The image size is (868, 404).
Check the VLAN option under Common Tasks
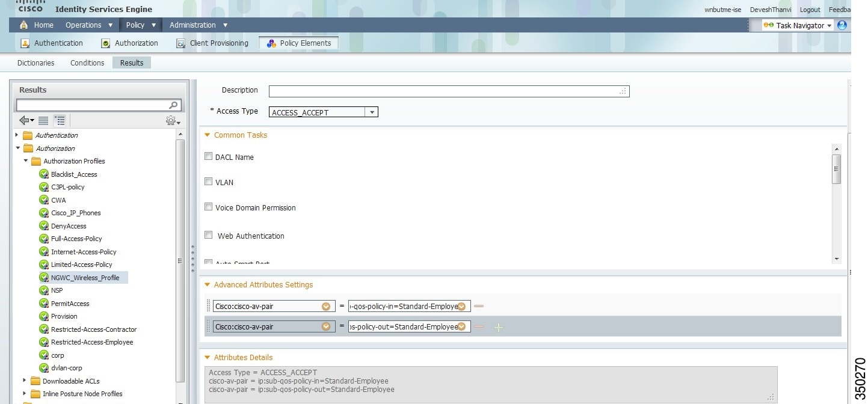pos(208,182)
